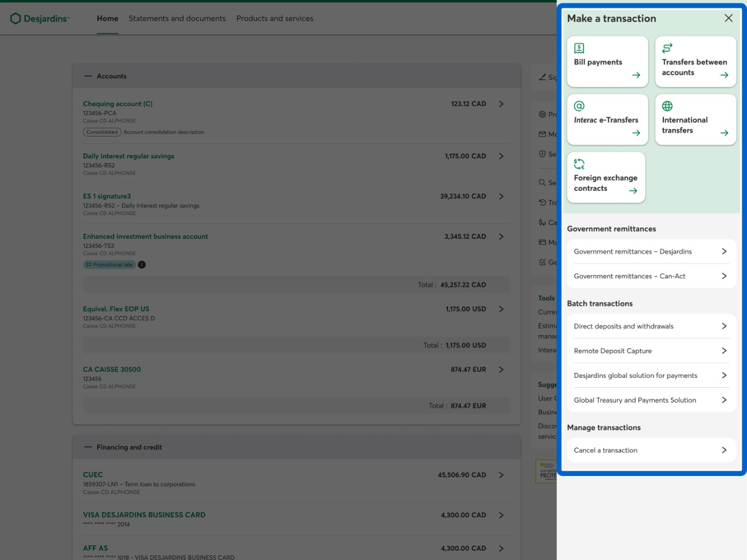Collapse the Accounts section
The height and width of the screenshot is (560, 747).
pos(88,76)
